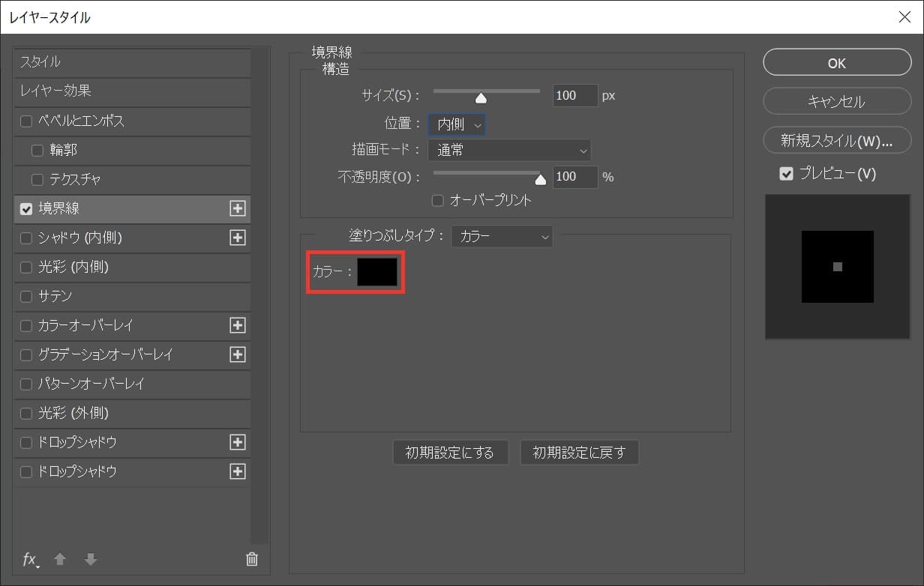924x586 pixels.
Task: Open 位置 dropdown showing 内側
Action: click(457, 124)
